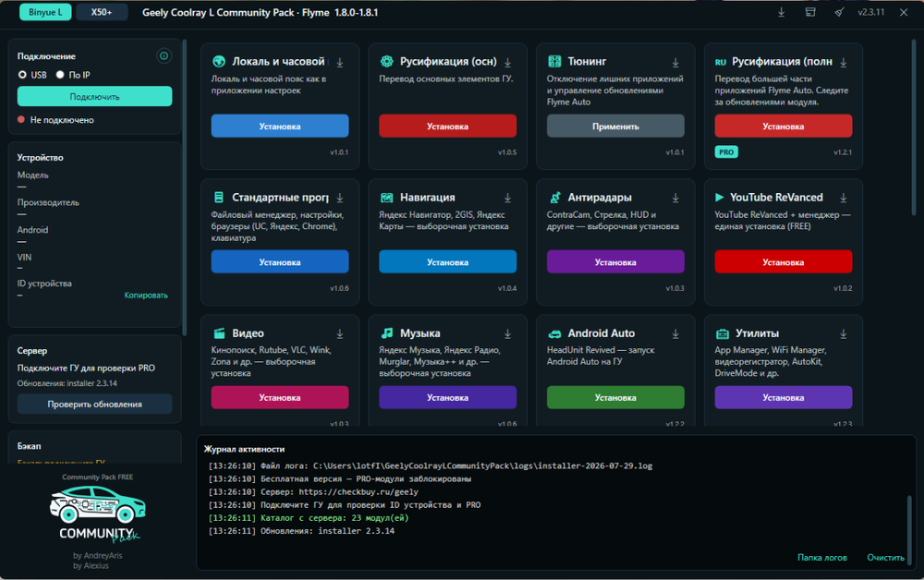Click the RU icon of Русификация (полн)

[x=720, y=62]
